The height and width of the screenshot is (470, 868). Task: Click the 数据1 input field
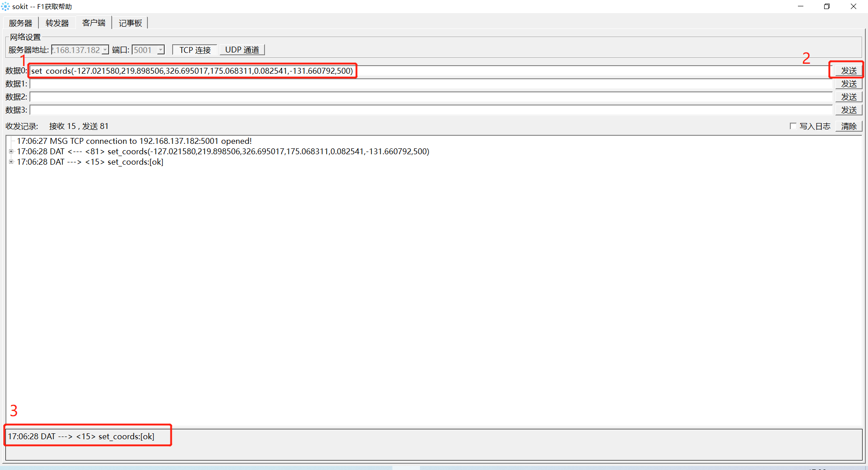coord(429,84)
